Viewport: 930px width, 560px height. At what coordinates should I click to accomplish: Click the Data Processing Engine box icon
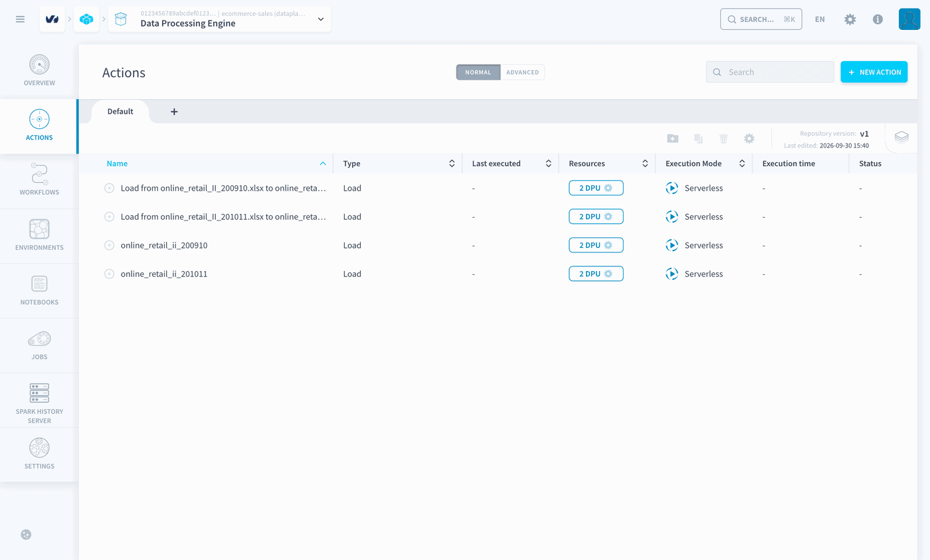pos(121,19)
